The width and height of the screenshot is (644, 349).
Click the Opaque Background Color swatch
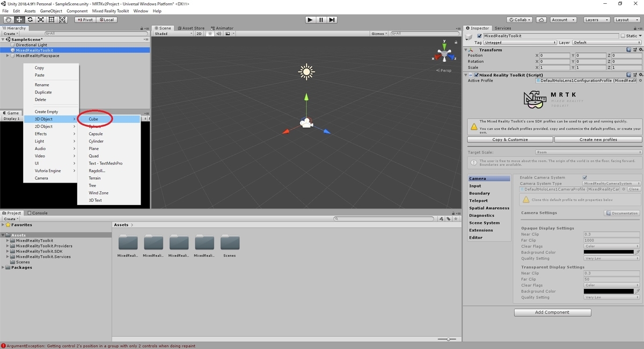(x=609, y=252)
